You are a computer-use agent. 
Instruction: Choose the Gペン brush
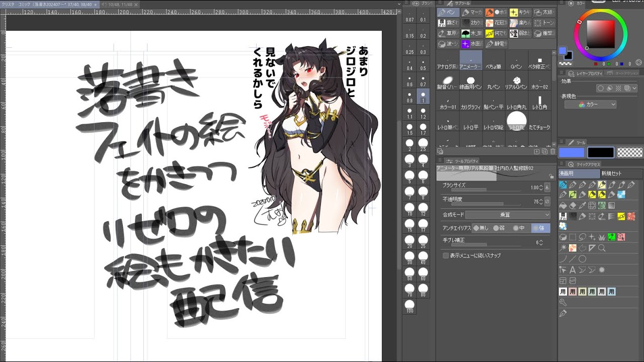click(517, 60)
